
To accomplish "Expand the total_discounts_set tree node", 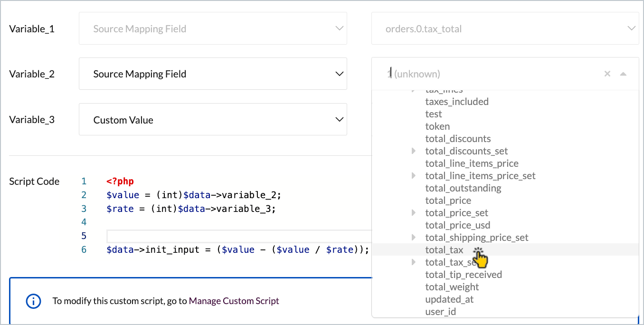I will tap(414, 151).
